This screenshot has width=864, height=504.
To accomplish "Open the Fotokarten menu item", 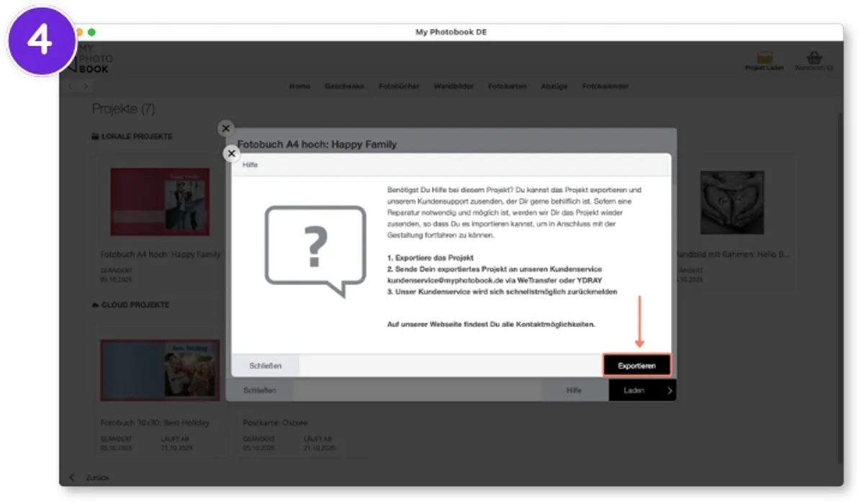I will [x=507, y=86].
